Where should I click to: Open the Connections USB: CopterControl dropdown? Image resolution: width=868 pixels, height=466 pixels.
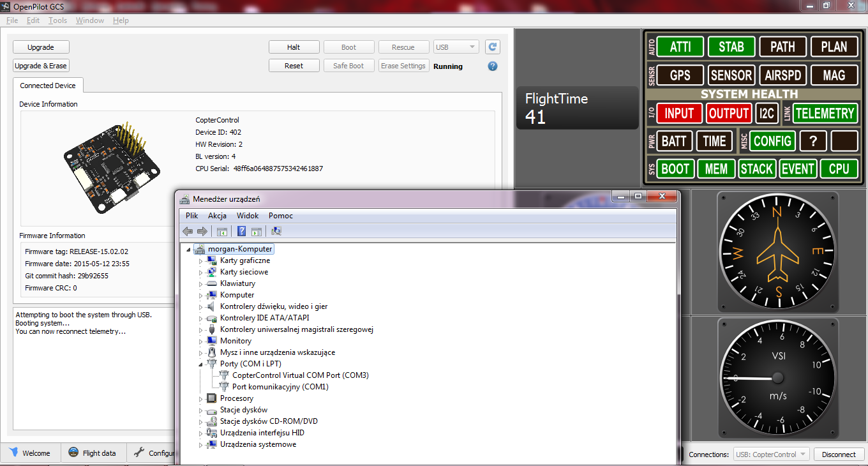click(x=772, y=455)
